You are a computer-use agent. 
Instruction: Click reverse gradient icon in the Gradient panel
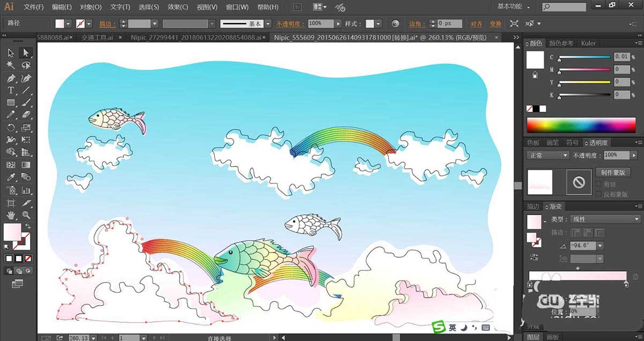click(534, 257)
